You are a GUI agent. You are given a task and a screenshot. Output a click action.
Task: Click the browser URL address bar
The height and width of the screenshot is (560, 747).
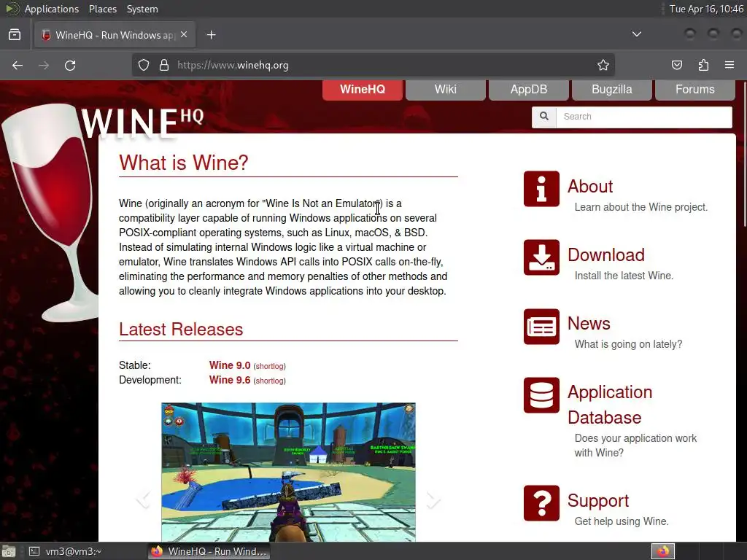pos(373,65)
